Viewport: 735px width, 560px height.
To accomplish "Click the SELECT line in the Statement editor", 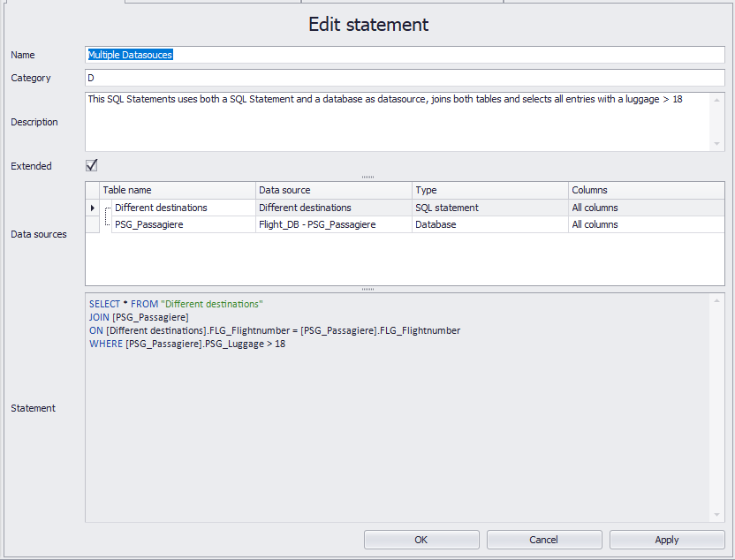I will click(176, 304).
